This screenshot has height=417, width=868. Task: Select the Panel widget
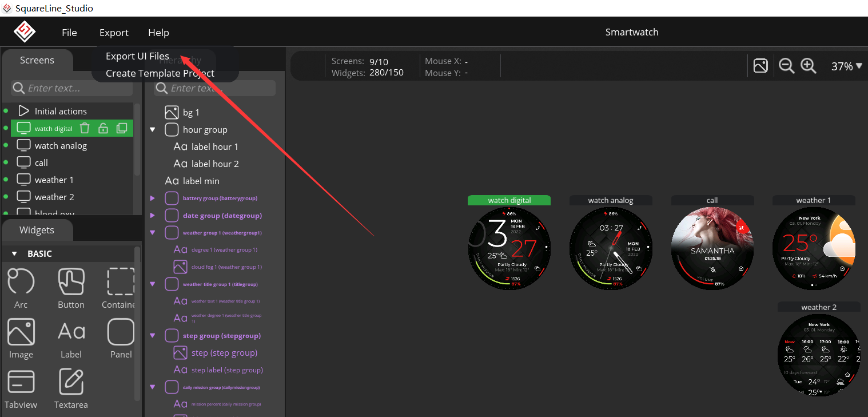(121, 339)
